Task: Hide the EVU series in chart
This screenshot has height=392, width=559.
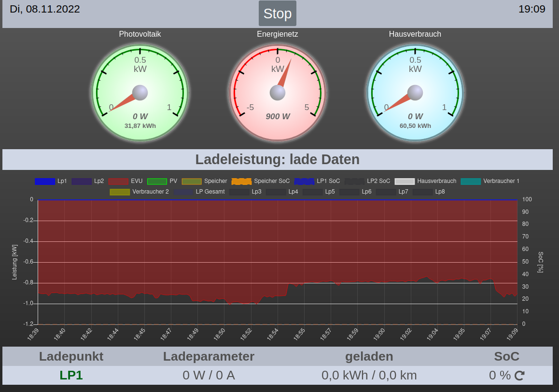Action: click(126, 182)
